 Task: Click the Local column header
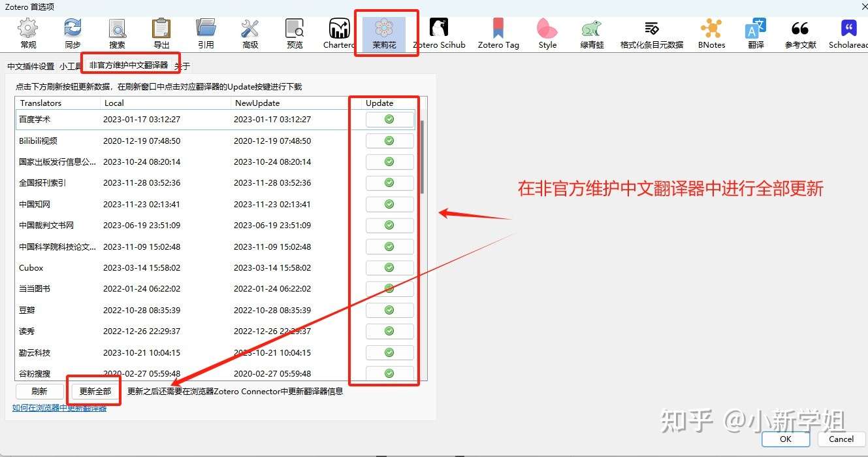[x=166, y=103]
